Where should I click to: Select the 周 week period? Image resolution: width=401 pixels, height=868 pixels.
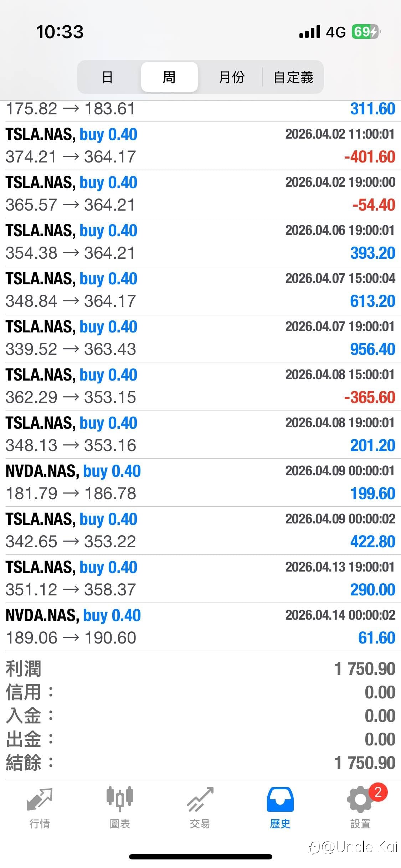point(169,77)
